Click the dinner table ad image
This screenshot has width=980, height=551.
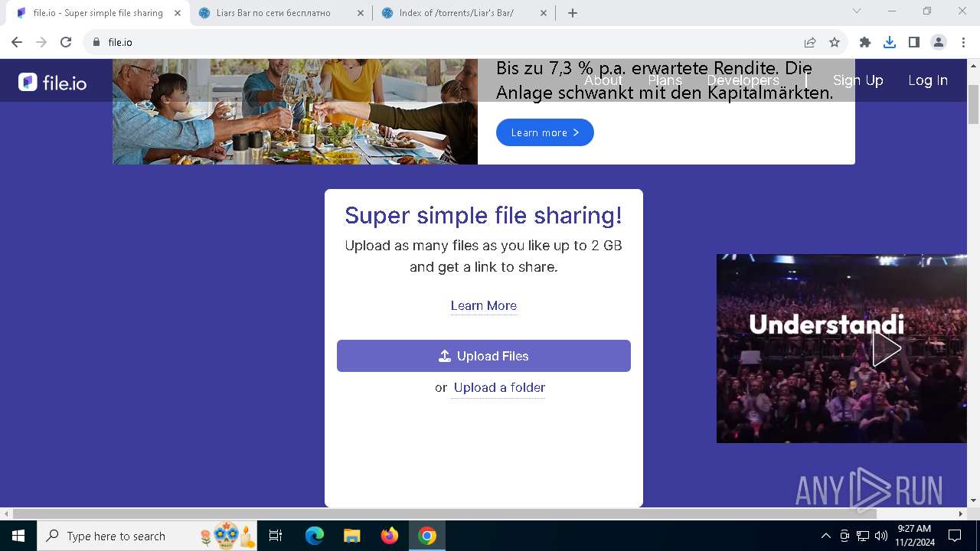(296, 112)
